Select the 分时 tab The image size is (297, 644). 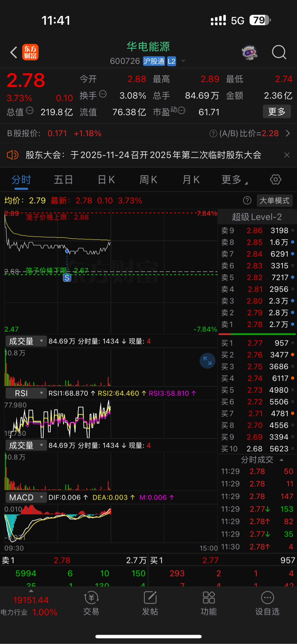click(21, 180)
